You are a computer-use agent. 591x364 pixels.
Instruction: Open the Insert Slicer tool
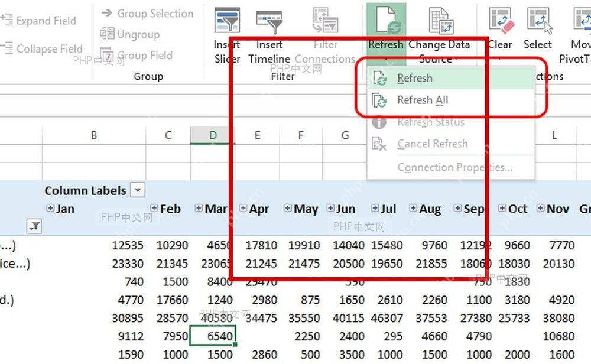tap(227, 36)
